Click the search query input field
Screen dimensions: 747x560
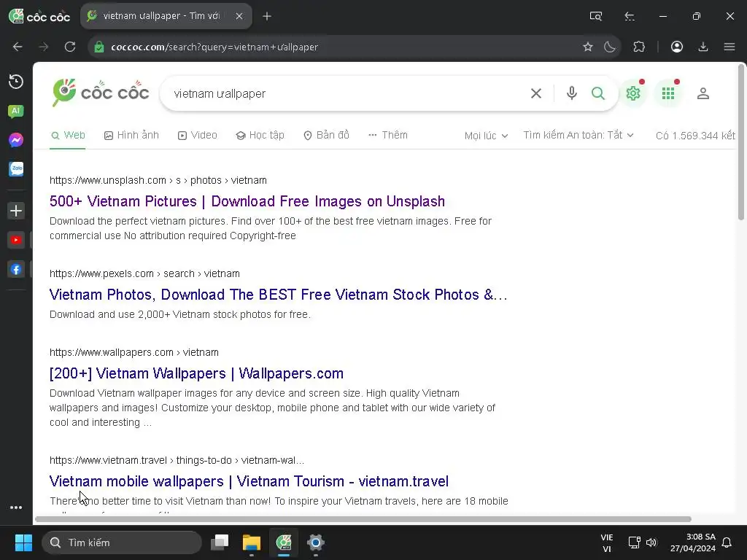[x=348, y=94]
